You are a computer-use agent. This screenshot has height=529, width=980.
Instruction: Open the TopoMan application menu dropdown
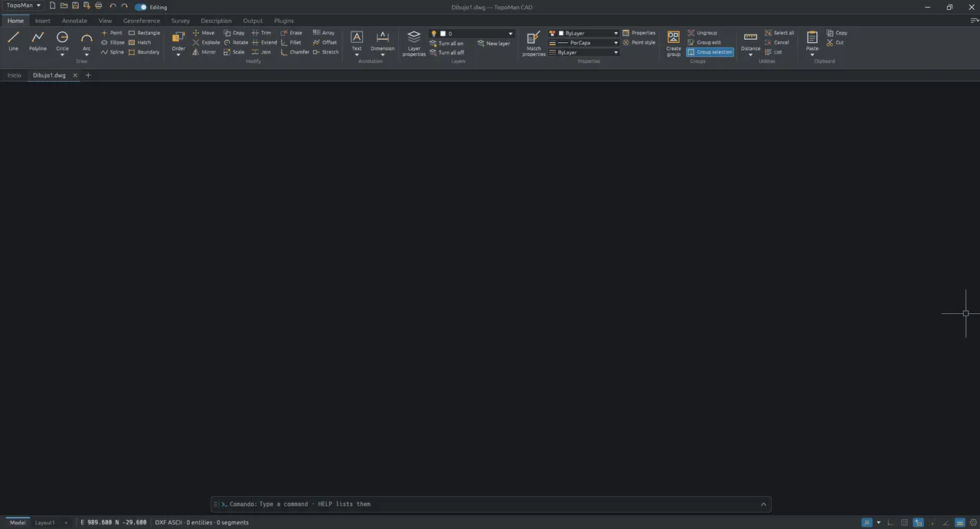pyautogui.click(x=23, y=5)
